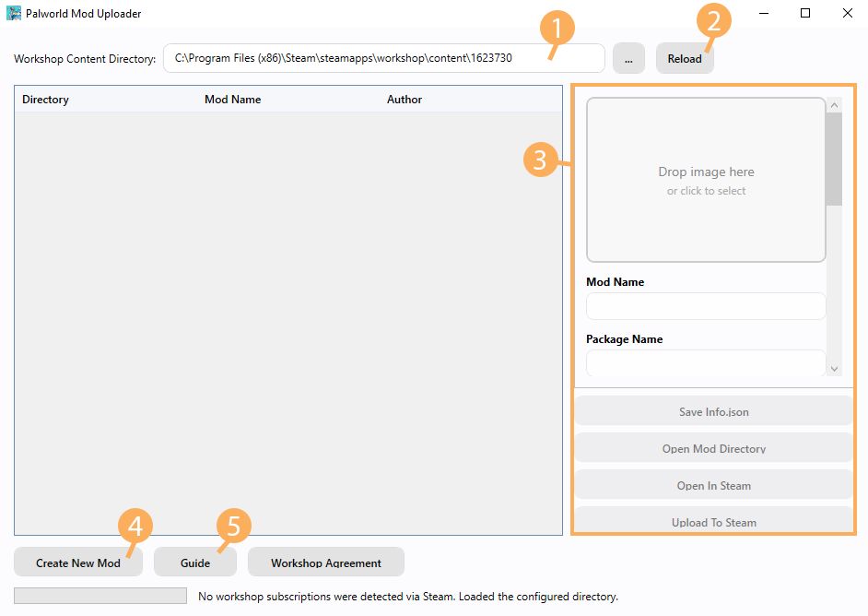Image resolution: width=868 pixels, height=616 pixels.
Task: Focus the Mod Name text field
Action: 706,306
